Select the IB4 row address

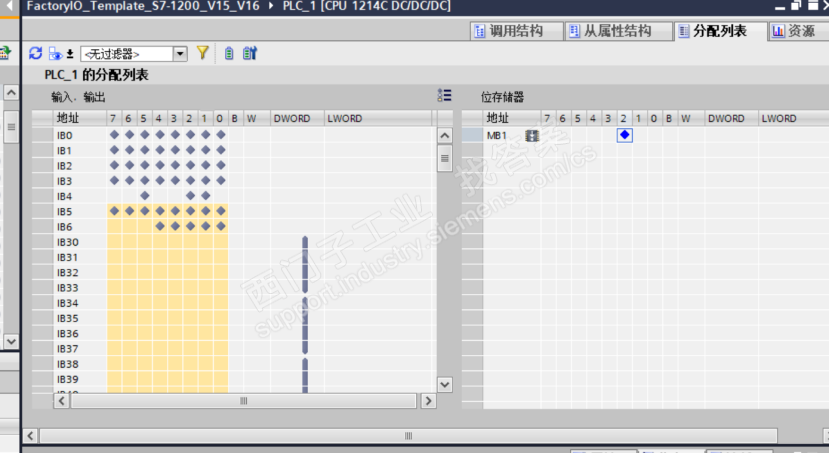tap(65, 196)
